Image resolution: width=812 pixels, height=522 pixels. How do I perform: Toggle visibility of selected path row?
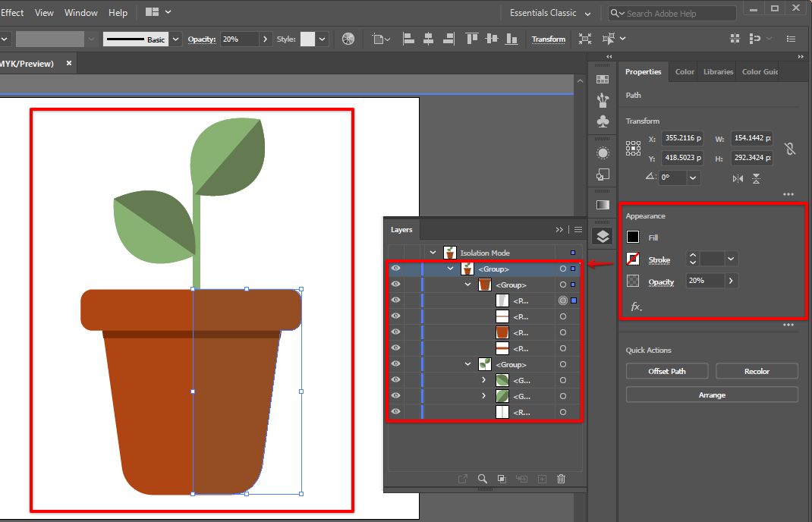point(395,300)
